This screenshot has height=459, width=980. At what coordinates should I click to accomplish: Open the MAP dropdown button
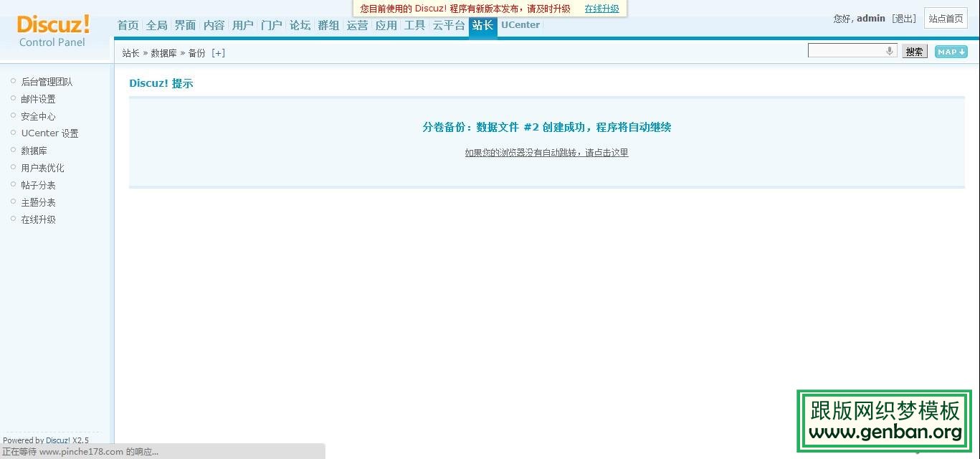click(x=951, y=52)
